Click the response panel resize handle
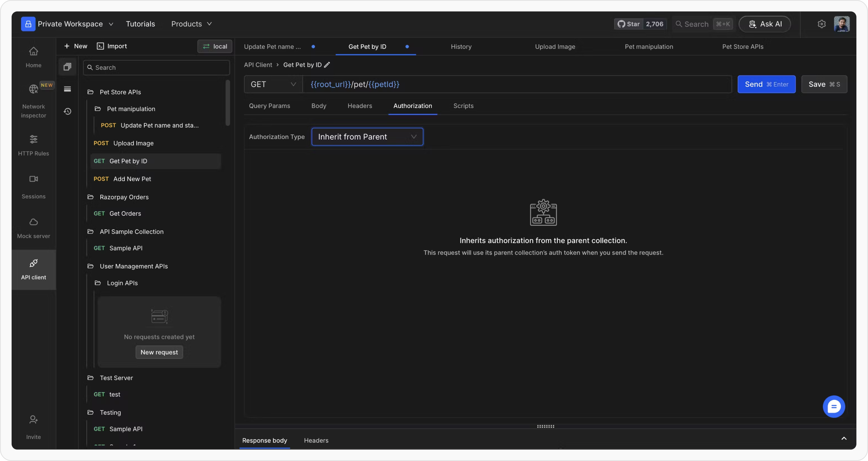The image size is (868, 461). click(x=545, y=427)
